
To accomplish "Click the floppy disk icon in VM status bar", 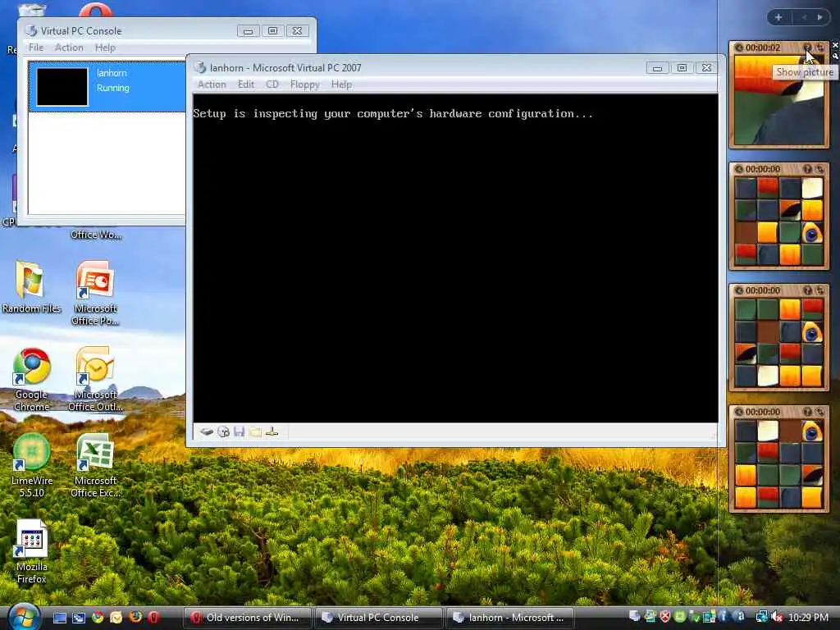I will click(240, 431).
